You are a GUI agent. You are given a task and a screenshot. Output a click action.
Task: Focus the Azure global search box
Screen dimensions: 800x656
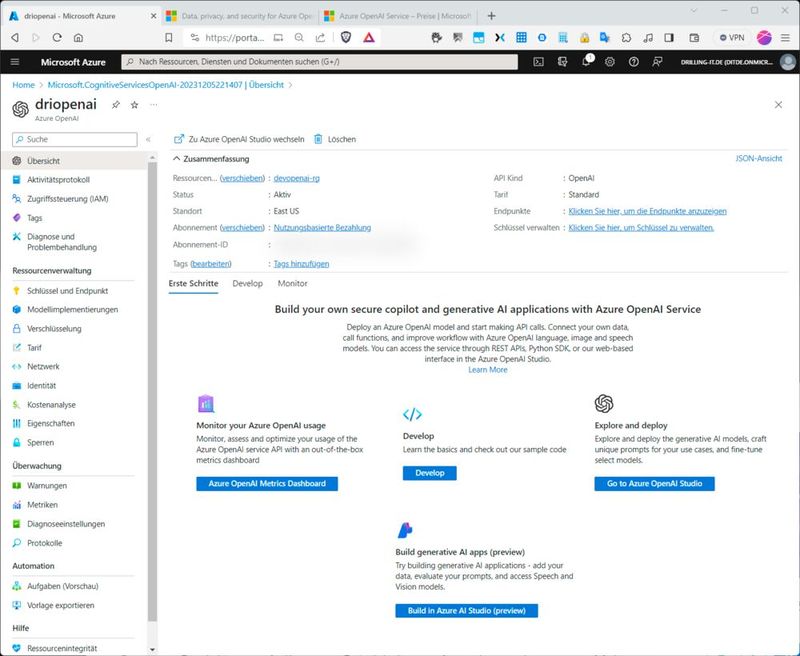tap(319, 62)
